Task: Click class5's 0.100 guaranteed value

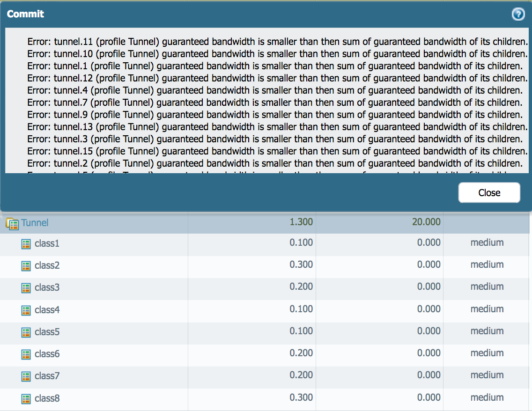Action: pyautogui.click(x=301, y=331)
